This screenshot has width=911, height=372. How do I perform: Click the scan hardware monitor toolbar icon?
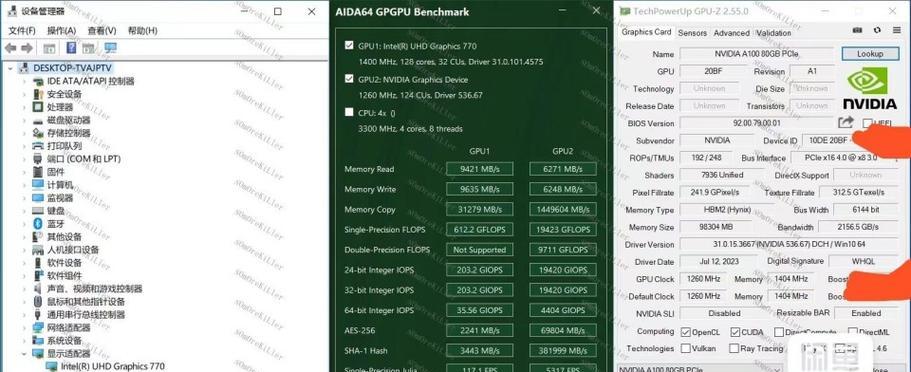tap(110, 48)
